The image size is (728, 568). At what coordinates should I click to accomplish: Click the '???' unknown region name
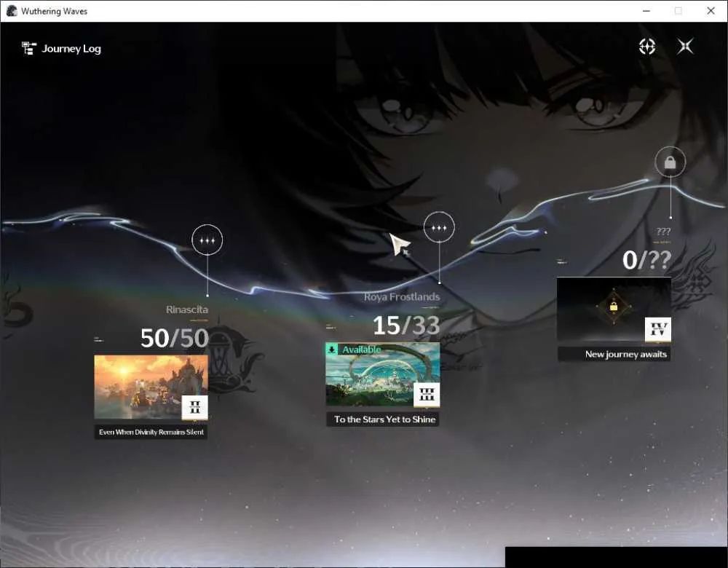click(663, 232)
